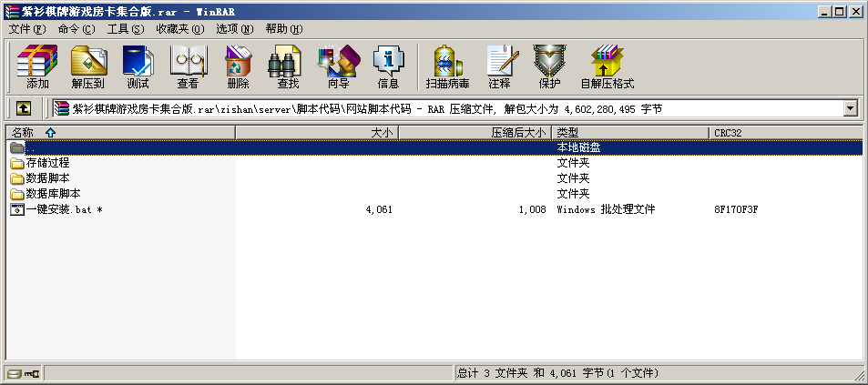The image size is (868, 385).
Task: Open the 文件 (File) menu
Action: [26, 29]
